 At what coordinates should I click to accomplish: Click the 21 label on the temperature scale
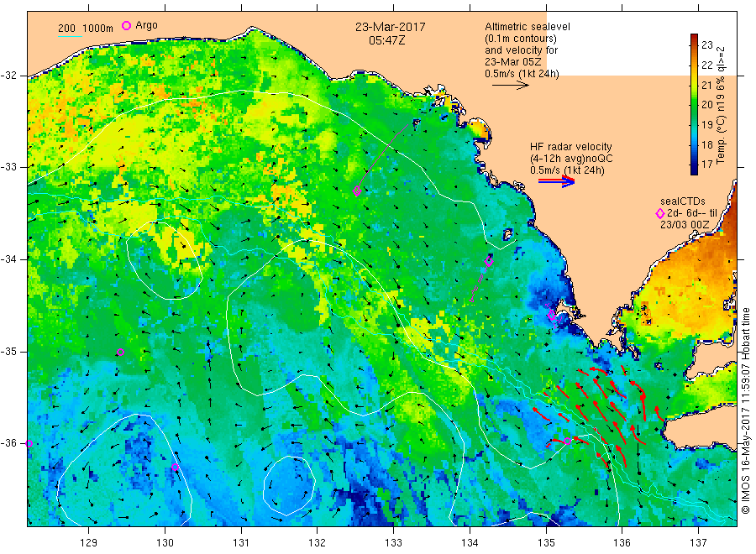706,85
